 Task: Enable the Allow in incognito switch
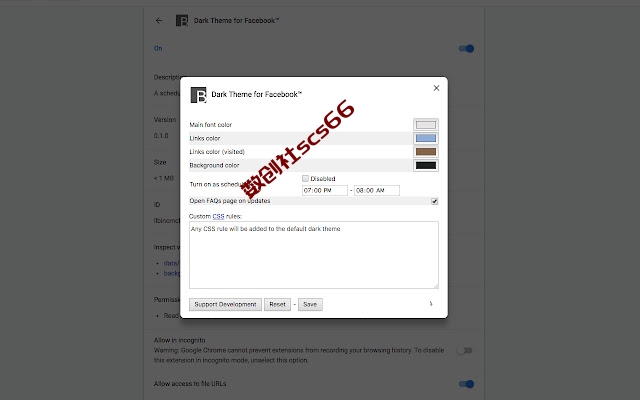[x=465, y=351]
